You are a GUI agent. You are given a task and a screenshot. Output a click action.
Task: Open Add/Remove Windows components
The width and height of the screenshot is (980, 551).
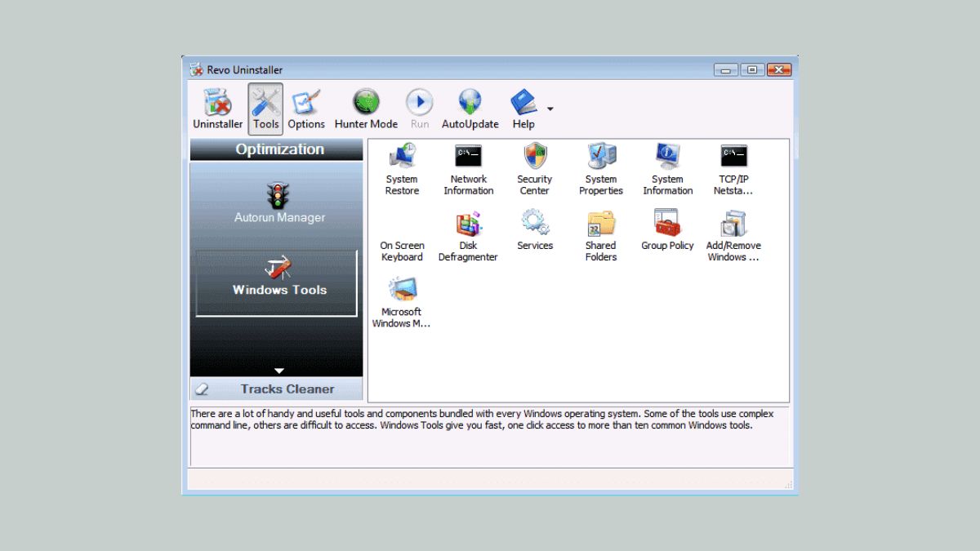point(733,237)
